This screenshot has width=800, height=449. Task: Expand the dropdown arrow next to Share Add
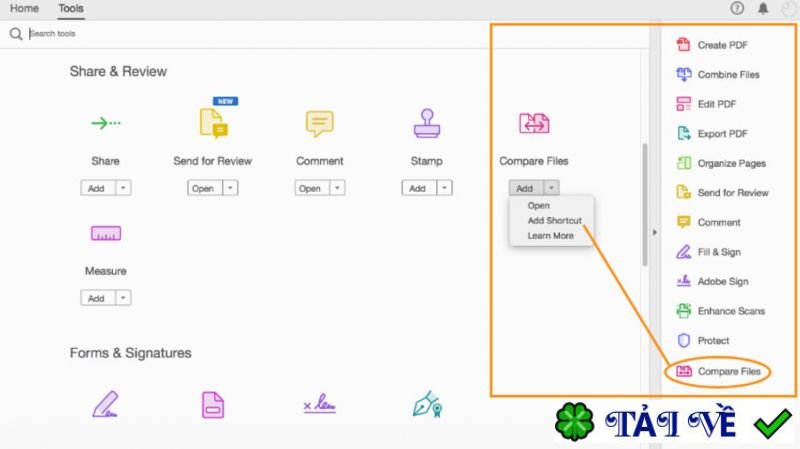point(123,188)
